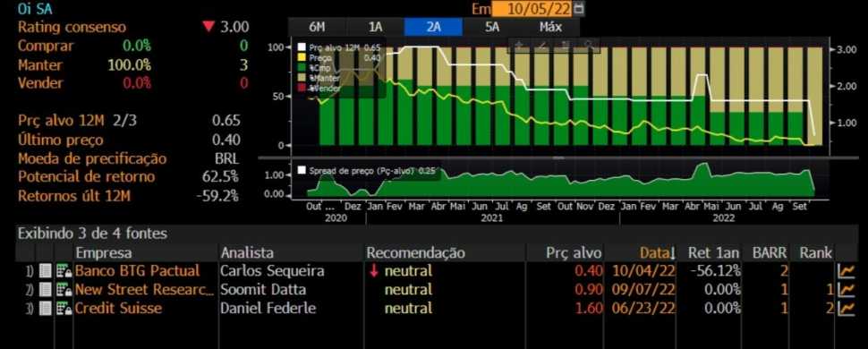Open the trend chart icon for Banco BTG Pactual

click(846, 271)
